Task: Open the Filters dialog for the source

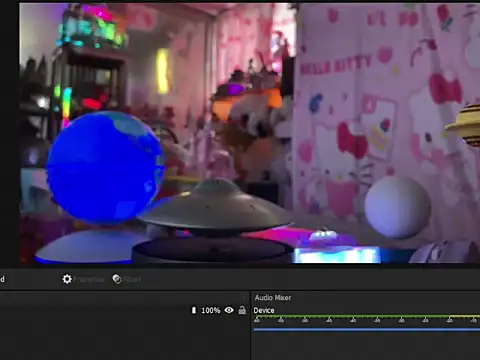Action: tap(127, 279)
